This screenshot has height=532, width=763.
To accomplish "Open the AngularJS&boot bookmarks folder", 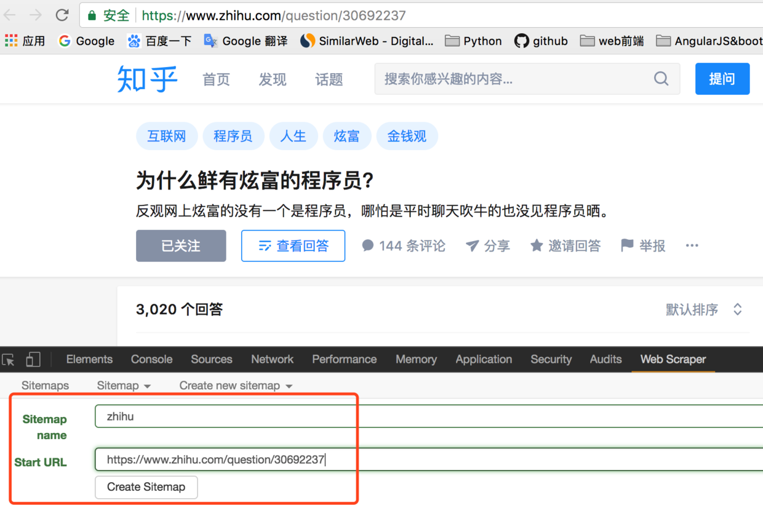I will click(x=709, y=41).
